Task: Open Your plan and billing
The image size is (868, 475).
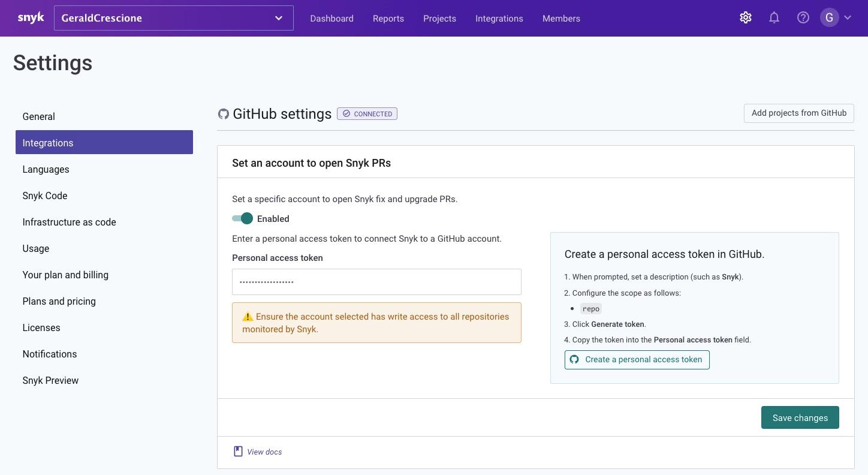Action: (x=104, y=275)
